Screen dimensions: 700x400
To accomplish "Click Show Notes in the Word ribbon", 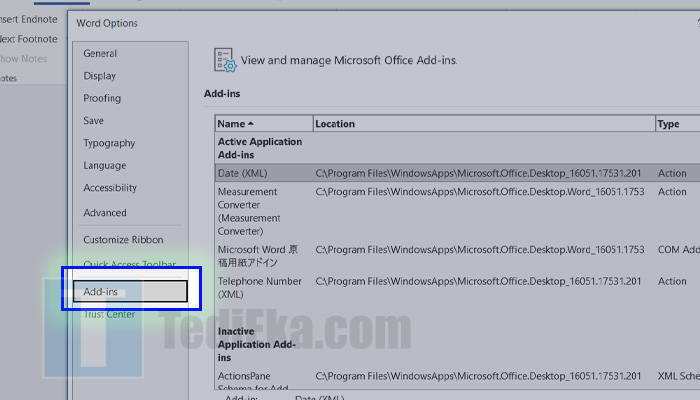I will [x=24, y=59].
